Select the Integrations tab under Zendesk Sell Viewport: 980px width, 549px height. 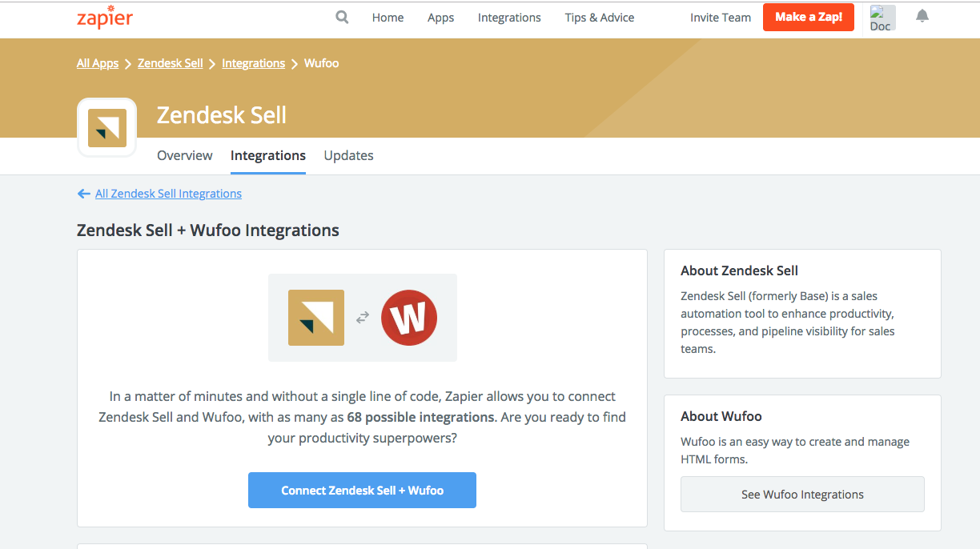[268, 155]
